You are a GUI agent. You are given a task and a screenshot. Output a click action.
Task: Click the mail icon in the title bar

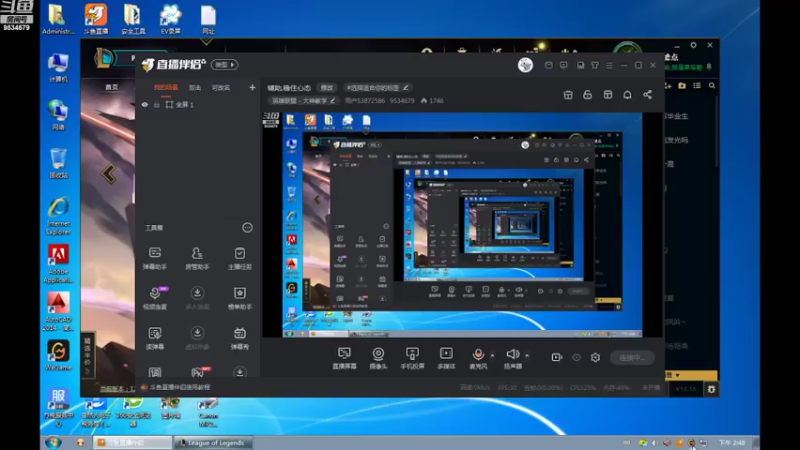(x=548, y=65)
